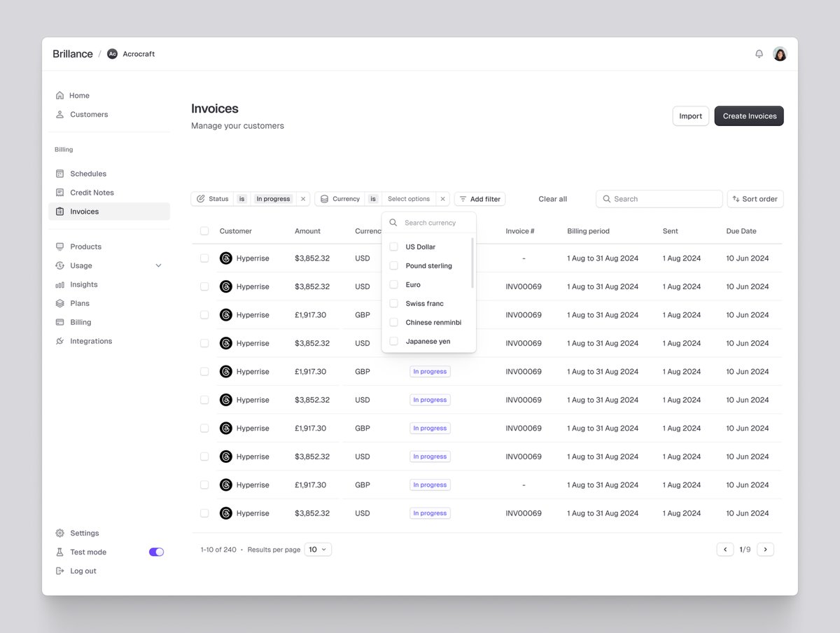Click the Credit Notes icon
The width and height of the screenshot is (840, 633).
(59, 193)
